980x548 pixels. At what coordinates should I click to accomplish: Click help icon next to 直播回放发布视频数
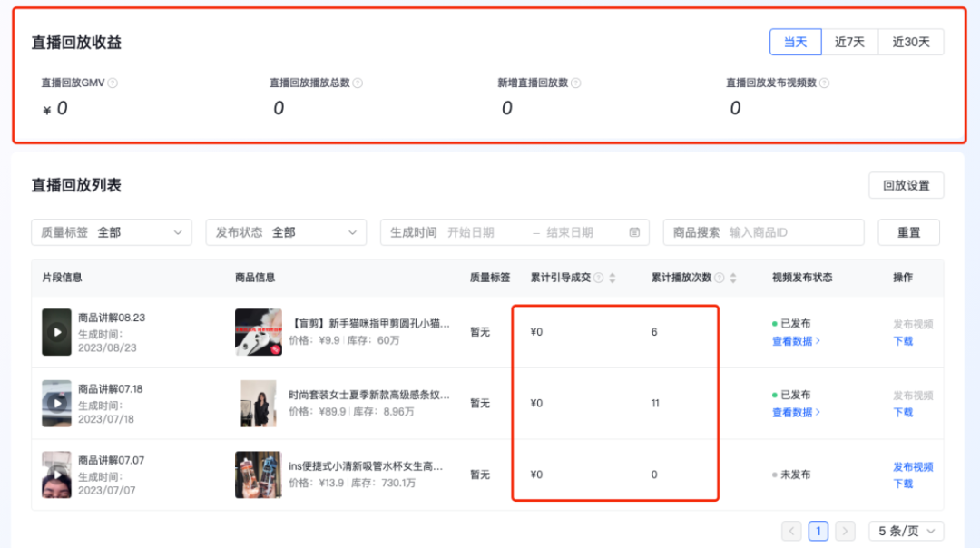tap(824, 83)
